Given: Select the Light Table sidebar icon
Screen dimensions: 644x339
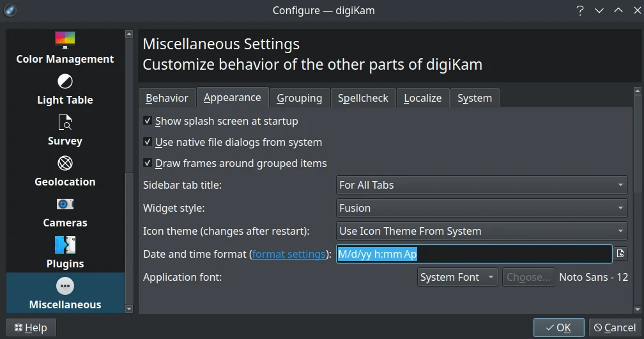Looking at the screenshot, I should (65, 89).
